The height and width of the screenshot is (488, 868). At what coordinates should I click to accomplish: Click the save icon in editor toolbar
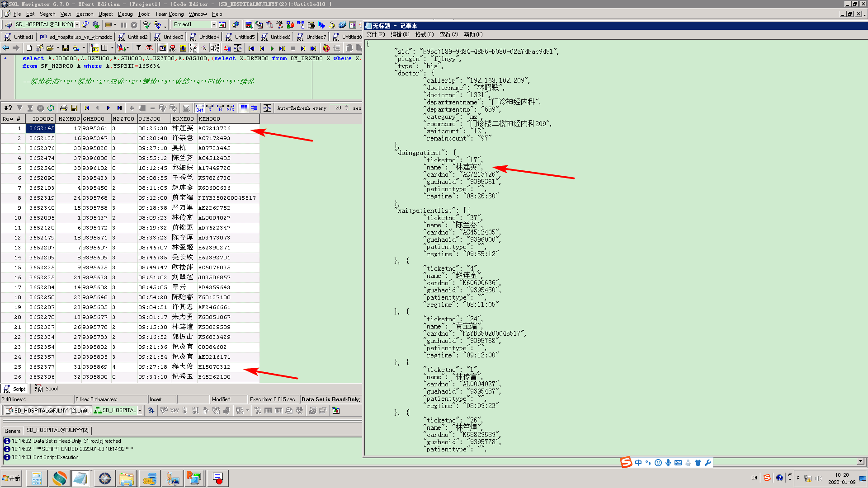(66, 48)
